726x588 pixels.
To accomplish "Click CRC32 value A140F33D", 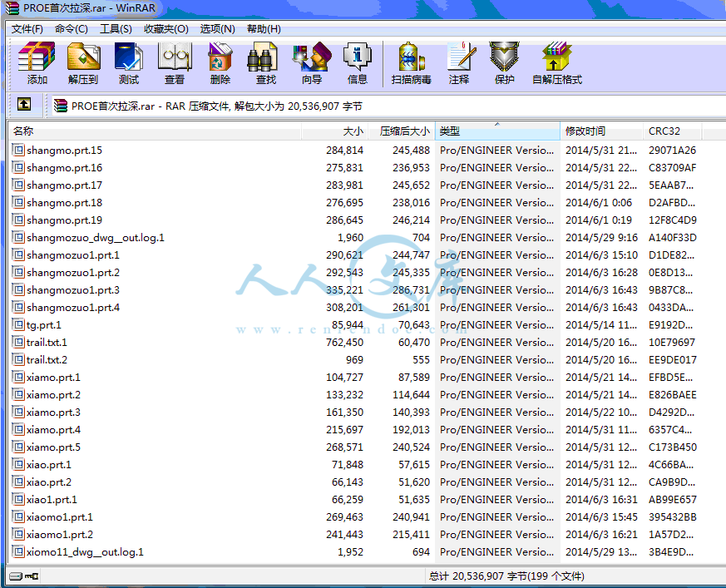I will pos(672,238).
